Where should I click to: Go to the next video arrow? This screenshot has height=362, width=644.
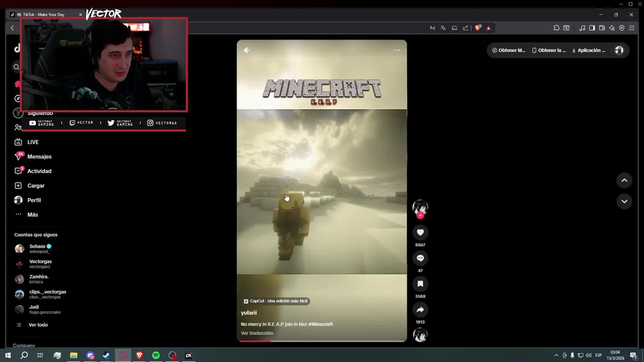[x=624, y=202]
